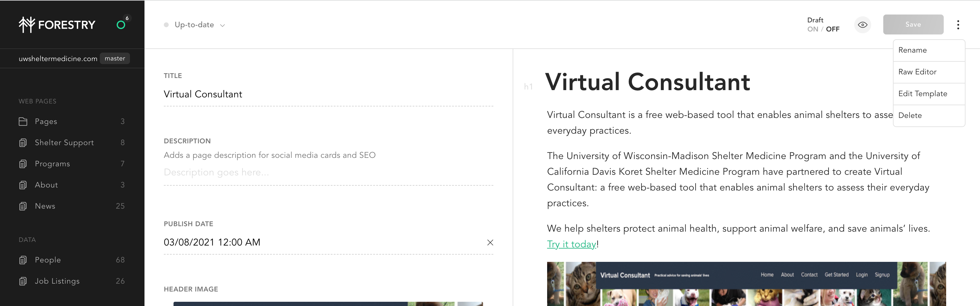Click the Job Listings document icon

[23, 281]
